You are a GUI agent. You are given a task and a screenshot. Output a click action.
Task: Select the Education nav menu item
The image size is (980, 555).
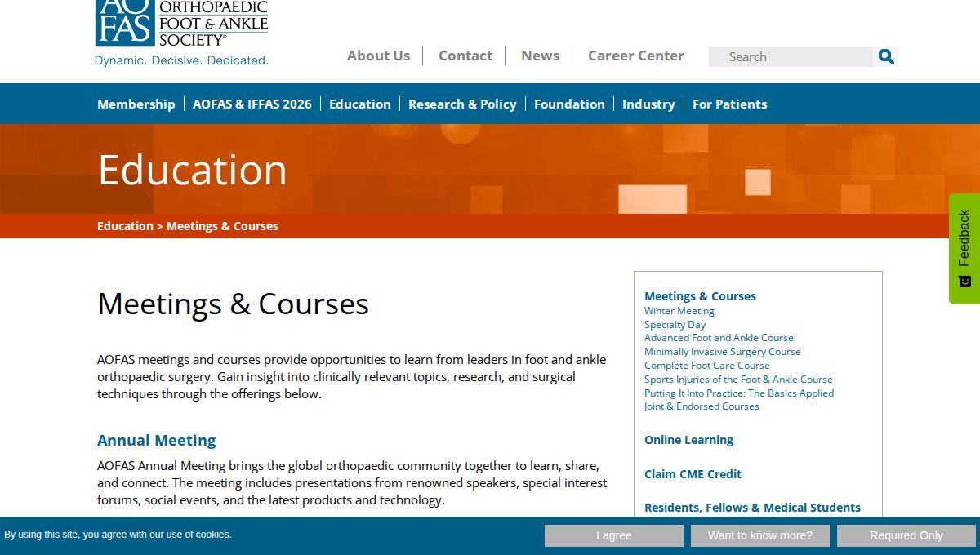(x=359, y=104)
